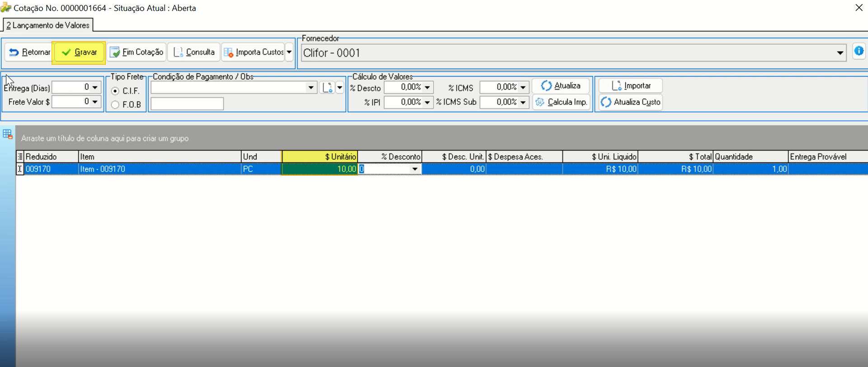Screen dimensions: 868x367
Task: Click the % ICMS Sub value field
Action: (499, 102)
